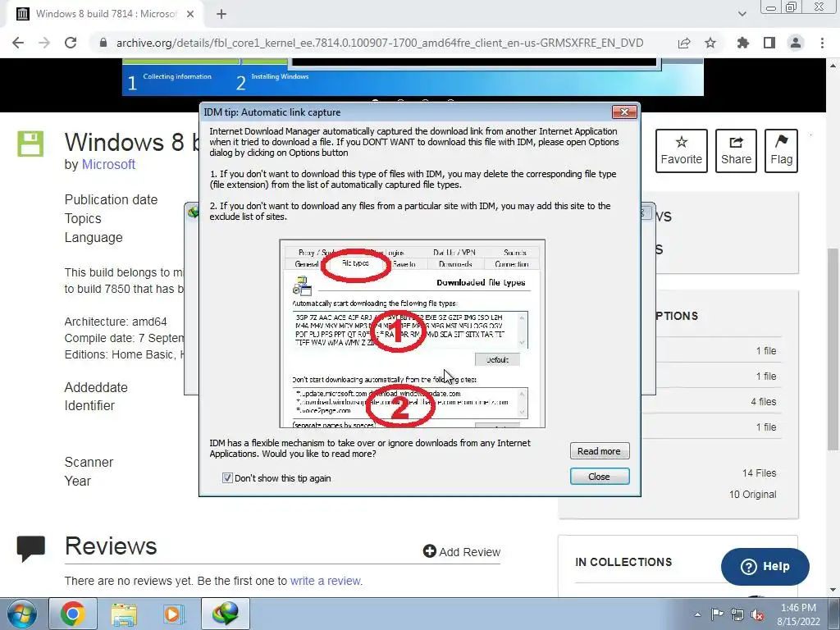Viewport: 840px width, 630px height.
Task: Open the network tray icon
Action: (x=737, y=614)
